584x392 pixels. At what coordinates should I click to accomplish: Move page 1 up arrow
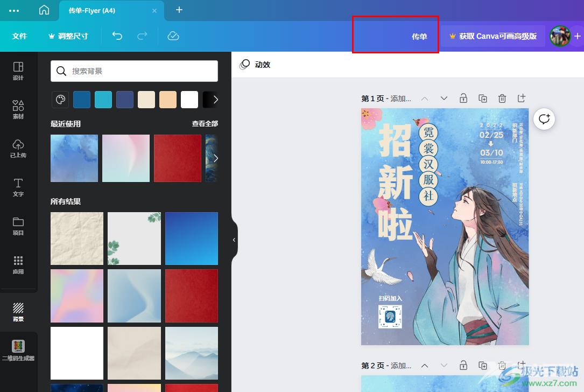pos(425,99)
